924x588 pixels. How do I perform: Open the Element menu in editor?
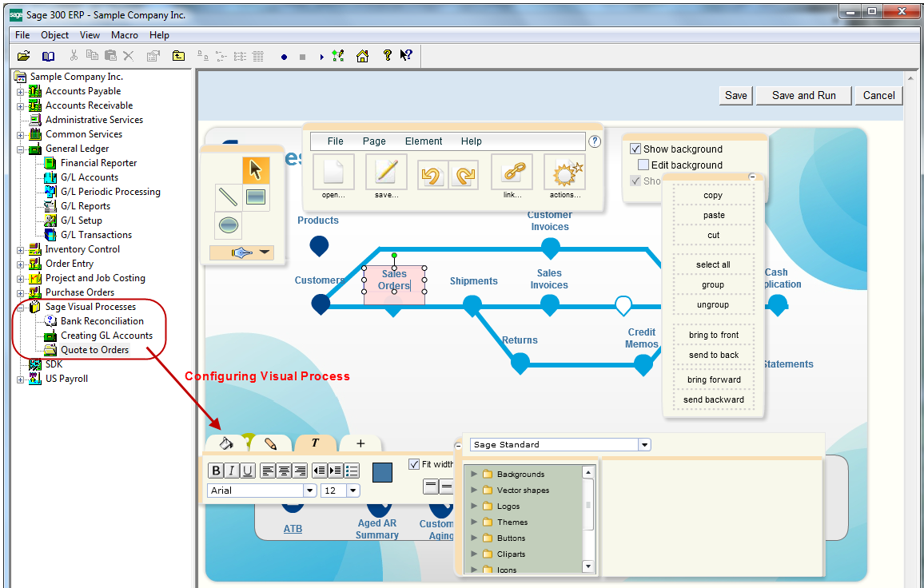tap(423, 141)
